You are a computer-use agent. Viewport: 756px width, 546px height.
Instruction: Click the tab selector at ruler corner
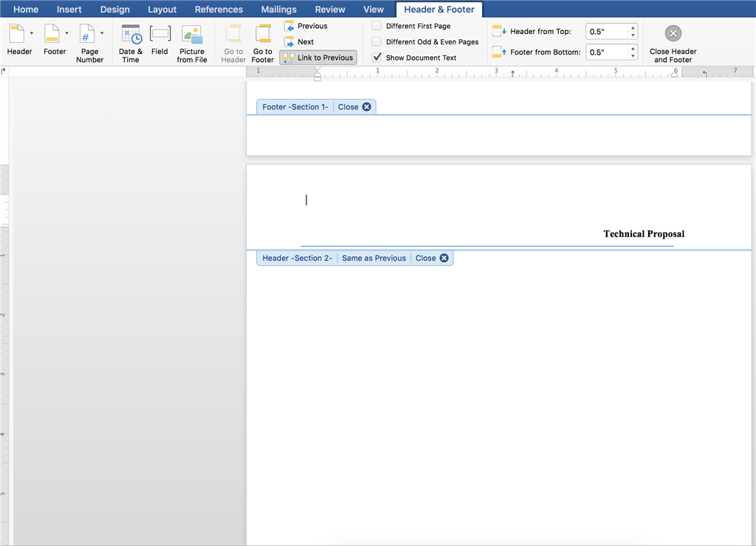coord(4,72)
